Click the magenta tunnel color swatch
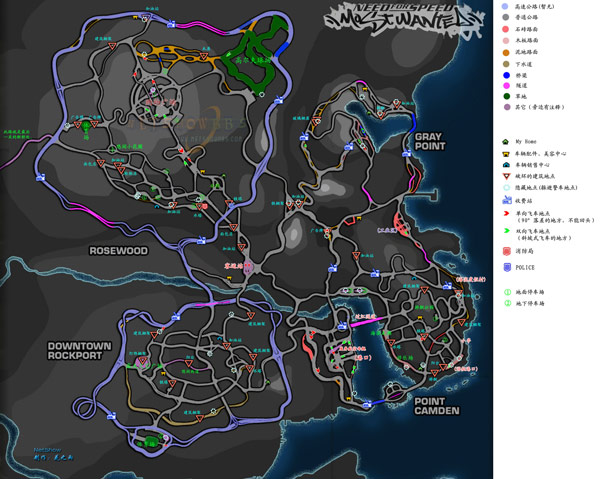The image size is (600, 479). [x=507, y=86]
